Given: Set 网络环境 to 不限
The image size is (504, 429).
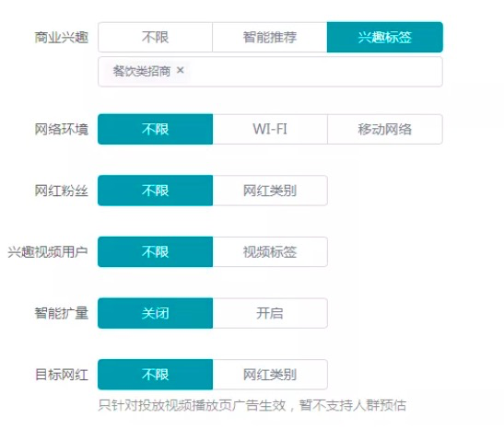Looking at the screenshot, I should (x=155, y=129).
